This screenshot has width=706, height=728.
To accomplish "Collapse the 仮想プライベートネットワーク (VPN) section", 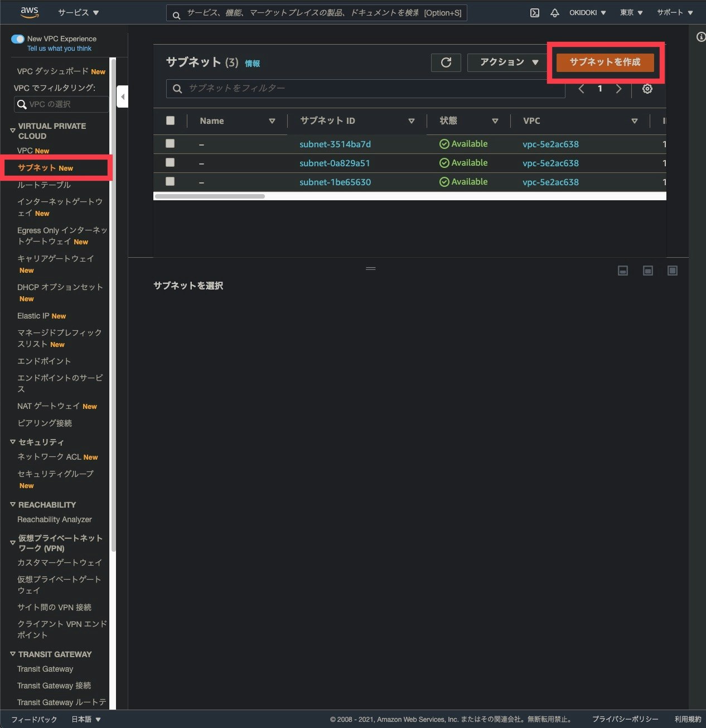I will [13, 543].
